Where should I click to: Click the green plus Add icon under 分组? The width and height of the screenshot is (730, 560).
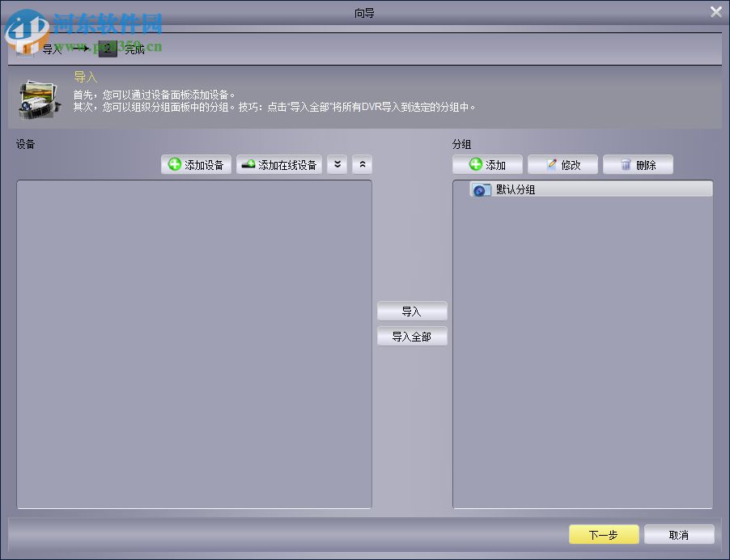click(475, 164)
